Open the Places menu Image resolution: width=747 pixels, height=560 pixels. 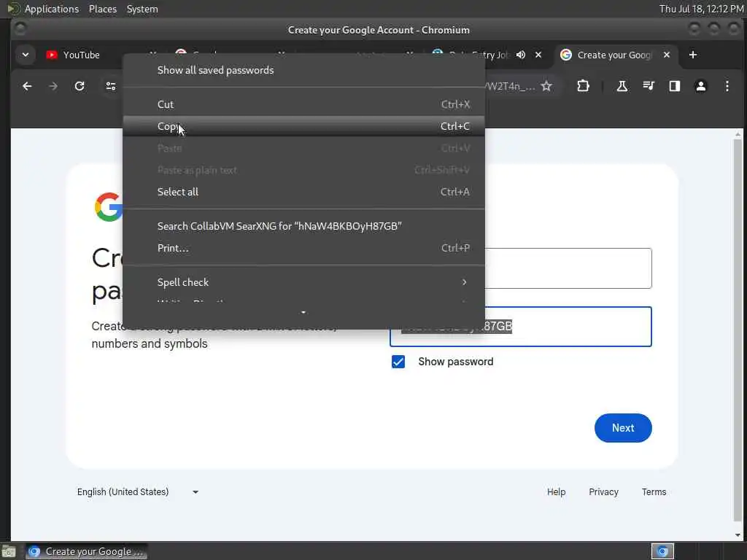click(102, 9)
